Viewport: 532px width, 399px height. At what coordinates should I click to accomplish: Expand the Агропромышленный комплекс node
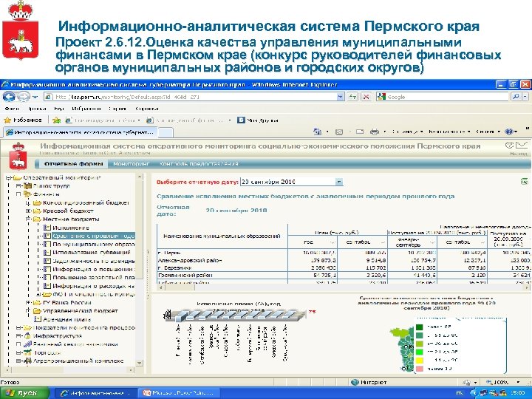point(18,361)
